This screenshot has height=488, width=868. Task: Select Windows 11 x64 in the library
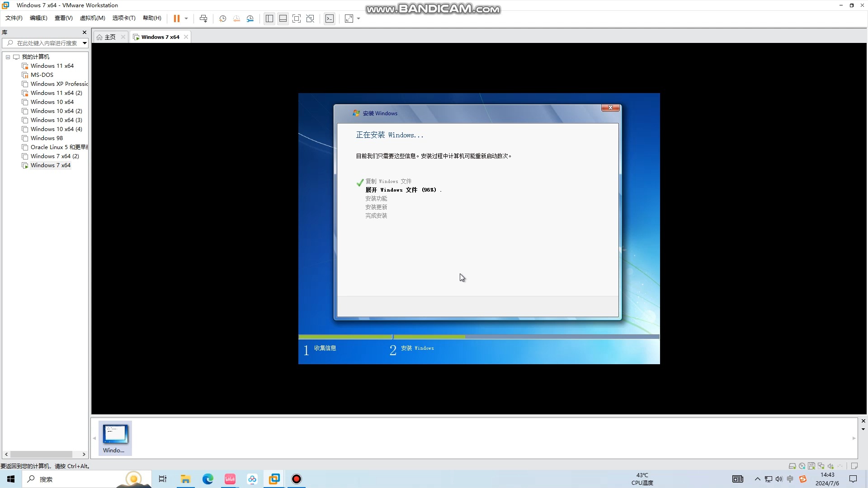52,66
